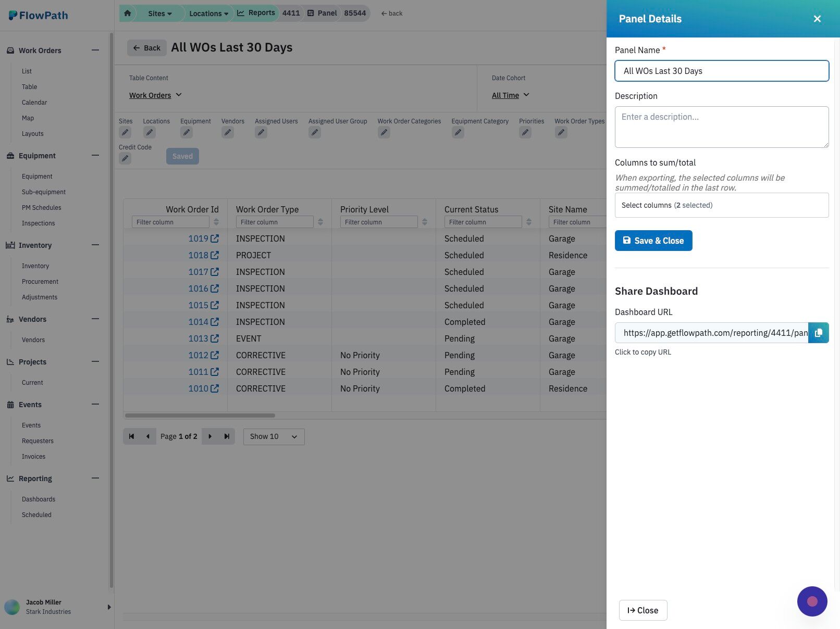
Task: Collapse the Reporting sidebar section
Action: coord(95,479)
